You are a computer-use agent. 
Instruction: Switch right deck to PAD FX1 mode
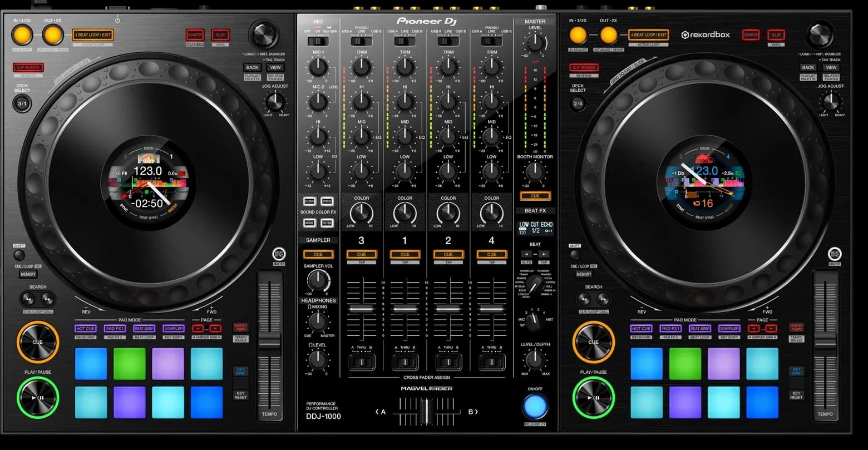(x=670, y=329)
